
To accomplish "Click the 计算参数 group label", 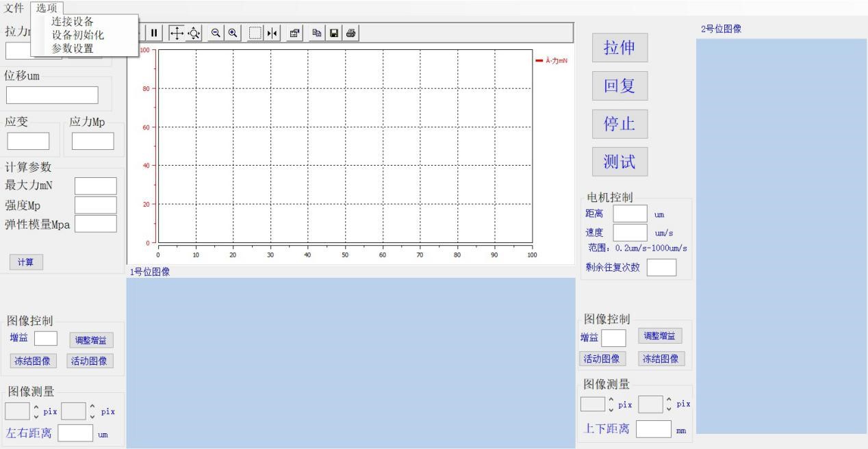I will 28,168.
